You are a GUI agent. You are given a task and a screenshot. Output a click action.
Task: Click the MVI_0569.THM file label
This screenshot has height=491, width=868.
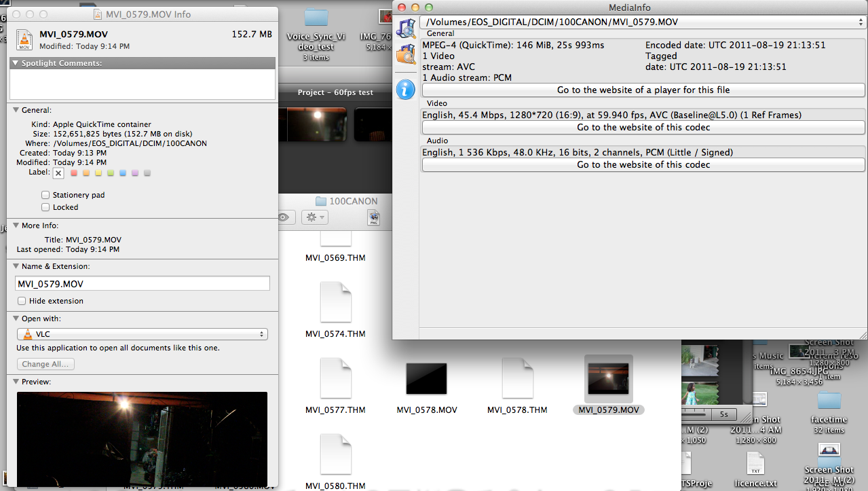pos(335,258)
